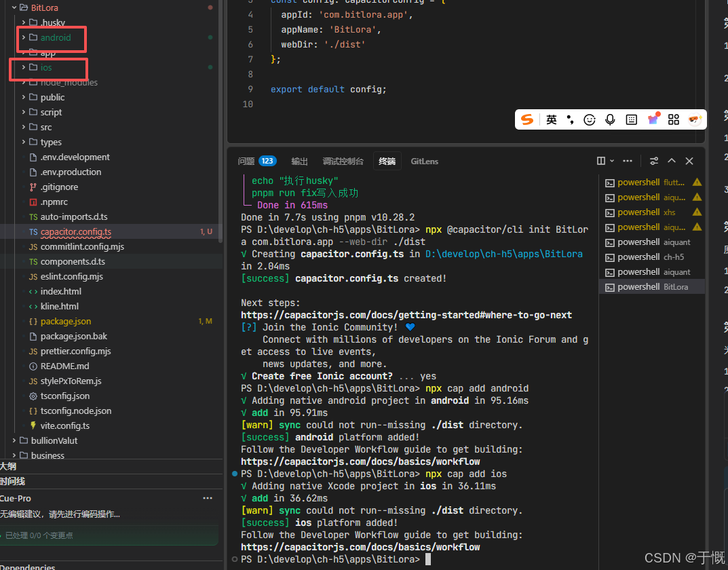728x570 pixels.
Task: Open eslint.config.mjs file
Action: pyautogui.click(x=71, y=276)
